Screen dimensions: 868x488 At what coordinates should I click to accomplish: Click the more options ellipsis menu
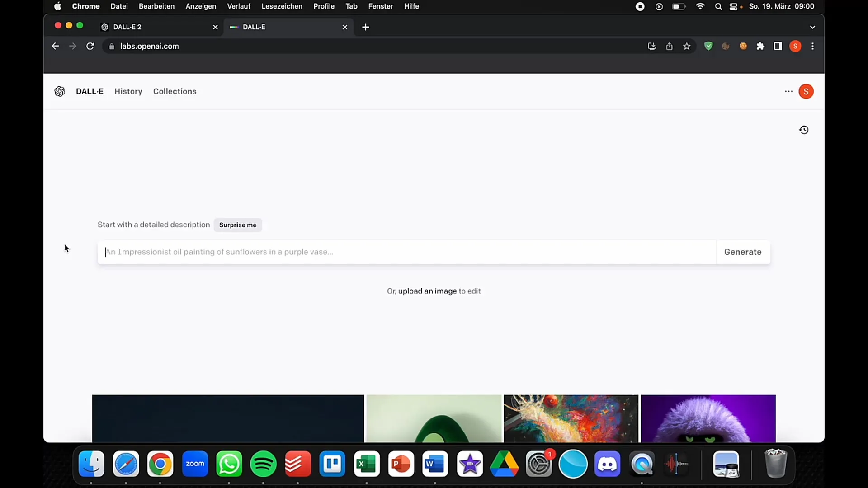788,91
